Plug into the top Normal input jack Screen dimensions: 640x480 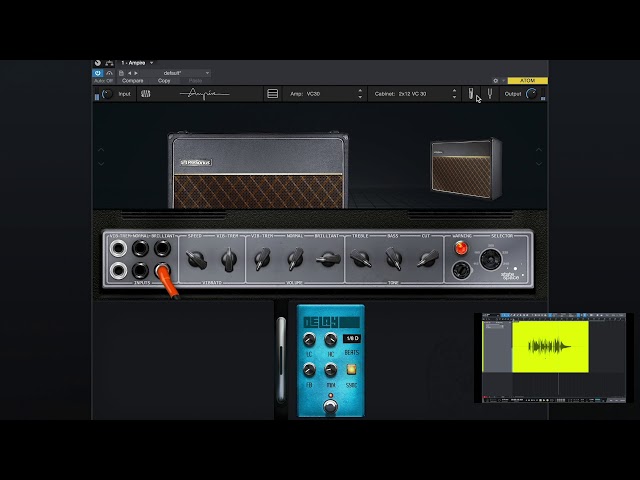[x=140, y=248]
